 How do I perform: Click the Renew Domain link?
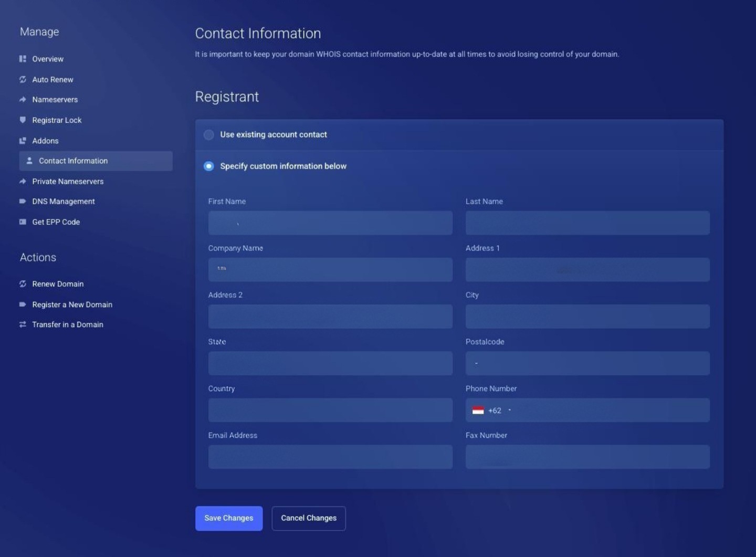click(58, 283)
